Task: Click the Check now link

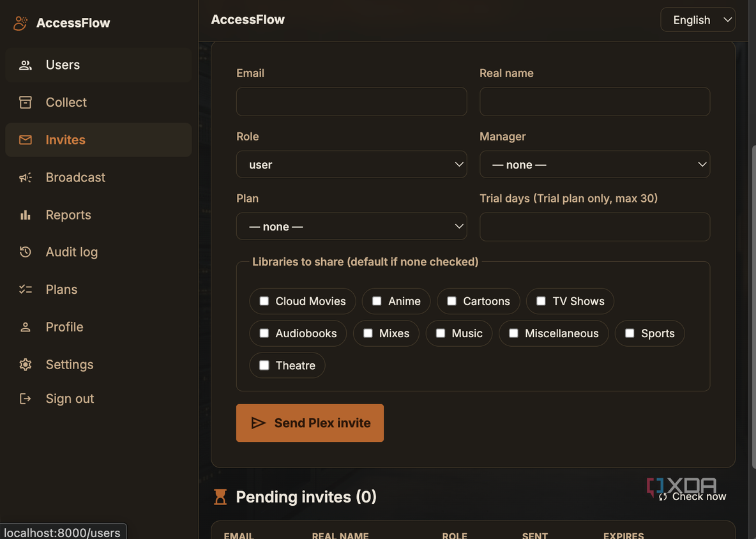Action: coord(692,497)
